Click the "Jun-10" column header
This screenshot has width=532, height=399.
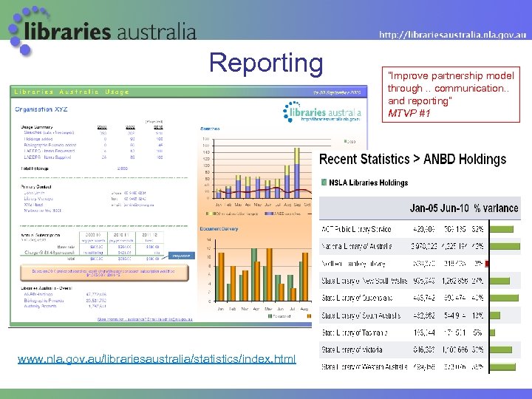tap(454, 208)
